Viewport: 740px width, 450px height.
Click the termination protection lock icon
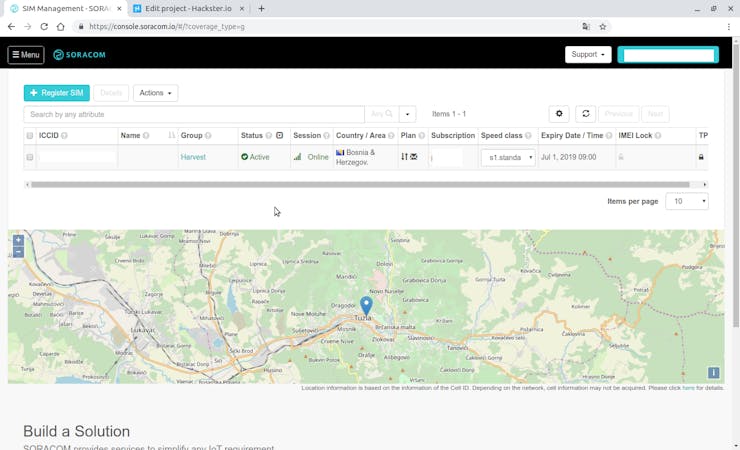[701, 157]
